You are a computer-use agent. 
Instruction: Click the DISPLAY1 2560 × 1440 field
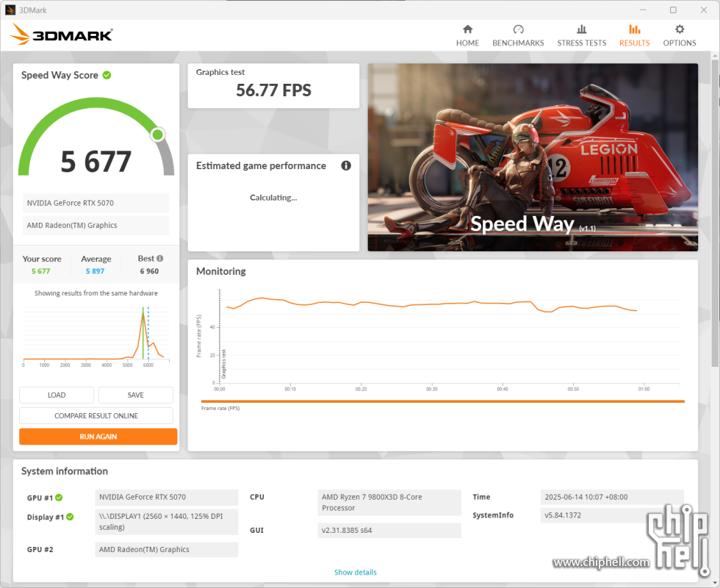[x=167, y=522]
